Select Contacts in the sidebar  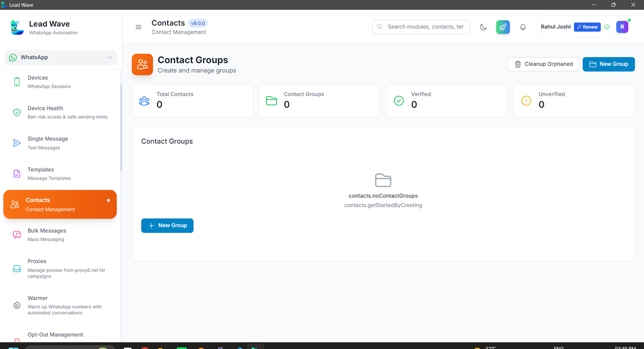[x=60, y=204]
